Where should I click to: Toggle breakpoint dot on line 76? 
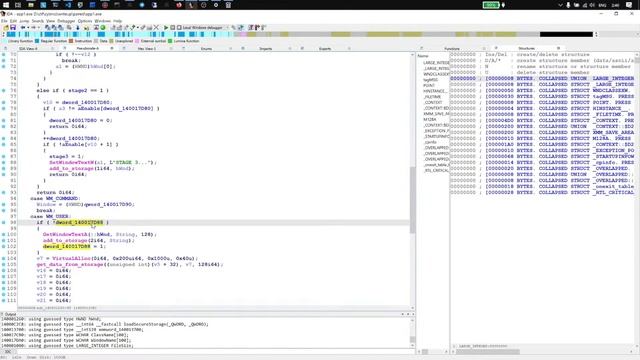[4, 90]
